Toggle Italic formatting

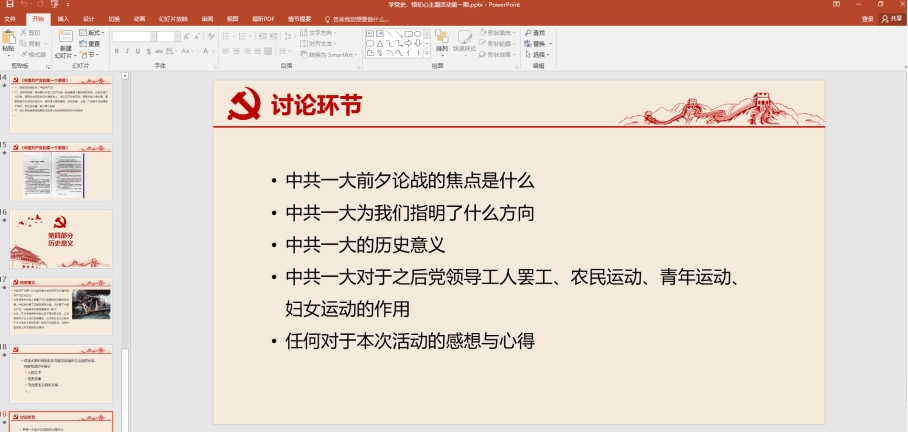tap(127, 51)
